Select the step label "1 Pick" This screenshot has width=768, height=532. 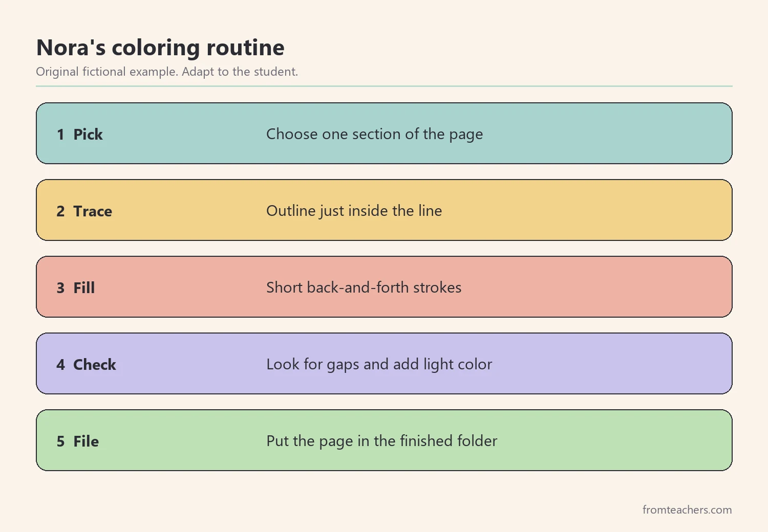[x=80, y=135]
